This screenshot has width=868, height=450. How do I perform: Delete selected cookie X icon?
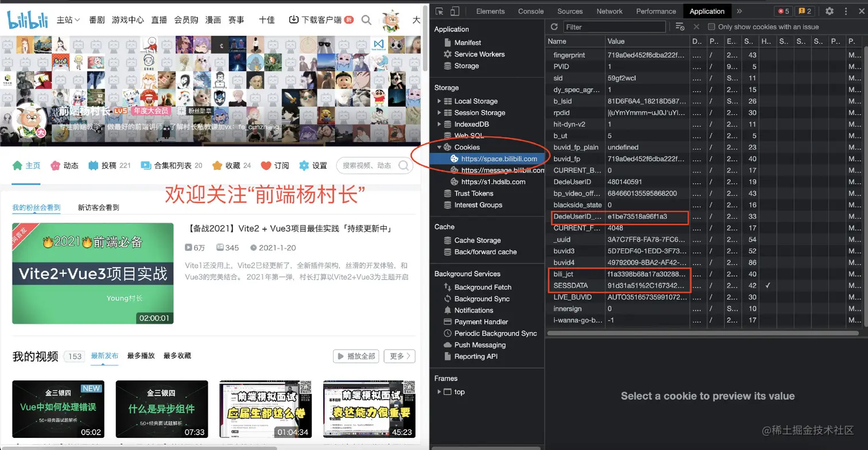pos(696,26)
